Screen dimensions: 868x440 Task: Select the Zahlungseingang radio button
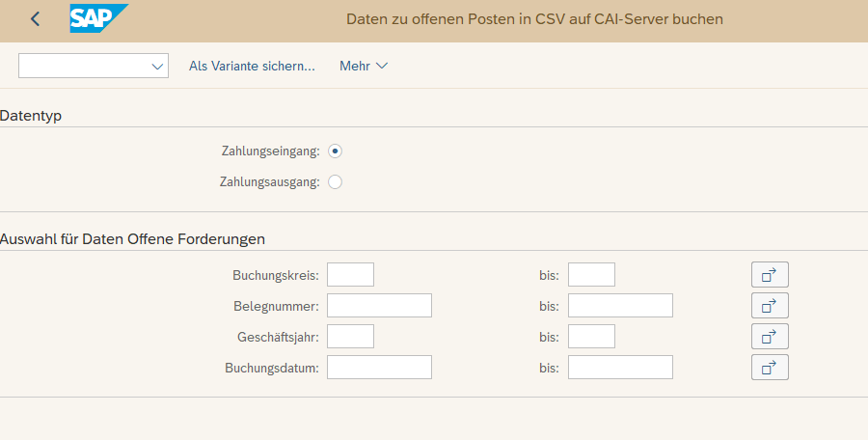point(336,151)
